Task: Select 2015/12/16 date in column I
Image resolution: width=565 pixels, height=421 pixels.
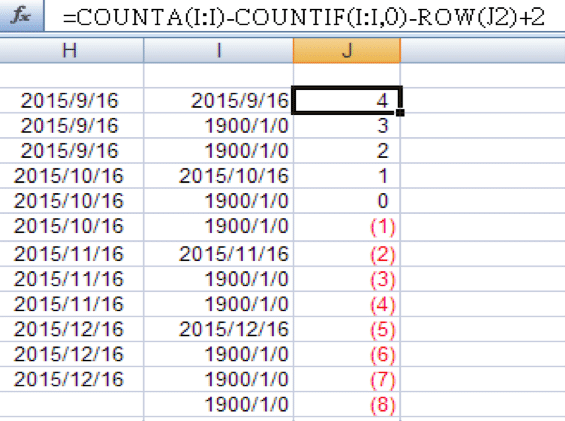Action: [x=219, y=329]
